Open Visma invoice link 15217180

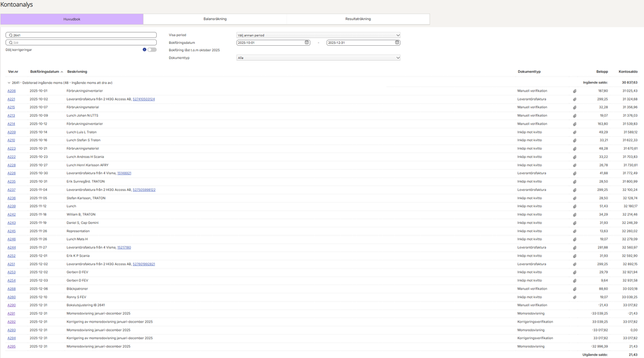coord(124,248)
